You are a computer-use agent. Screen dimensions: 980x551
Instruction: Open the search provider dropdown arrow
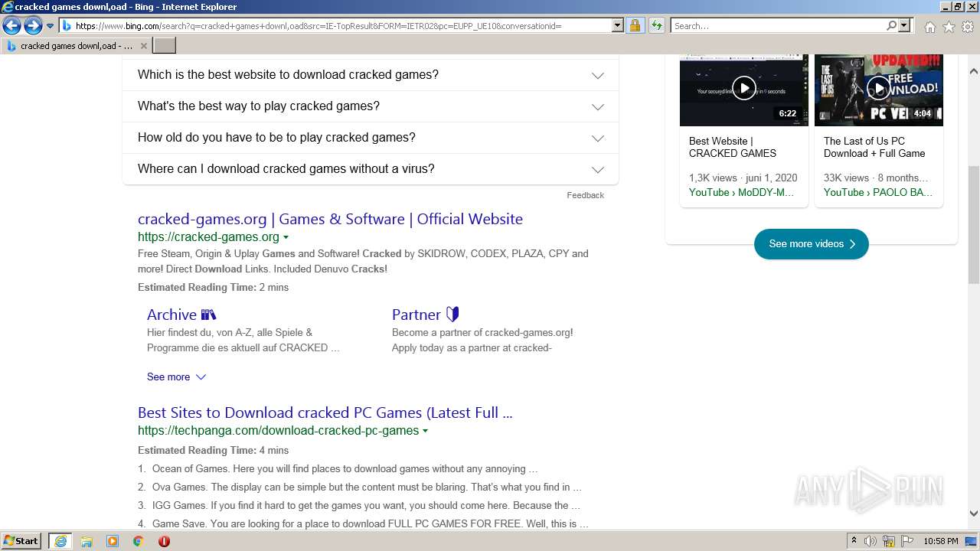click(x=904, y=26)
